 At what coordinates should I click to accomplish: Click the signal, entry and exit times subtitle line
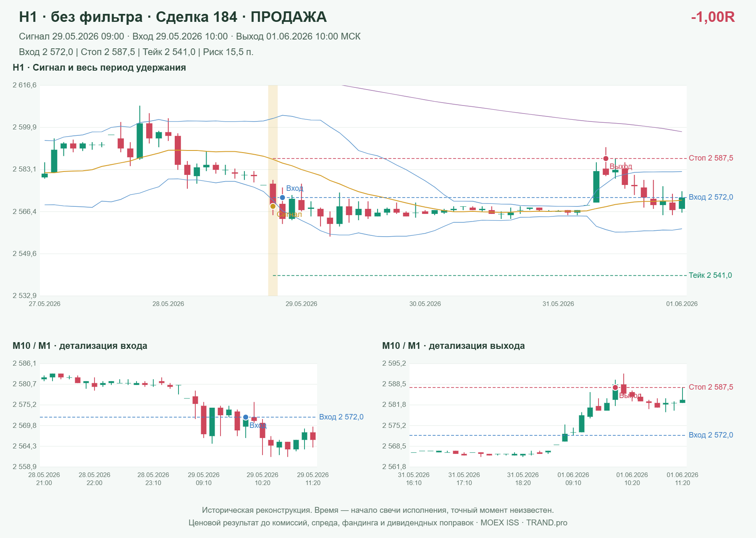tap(189, 37)
